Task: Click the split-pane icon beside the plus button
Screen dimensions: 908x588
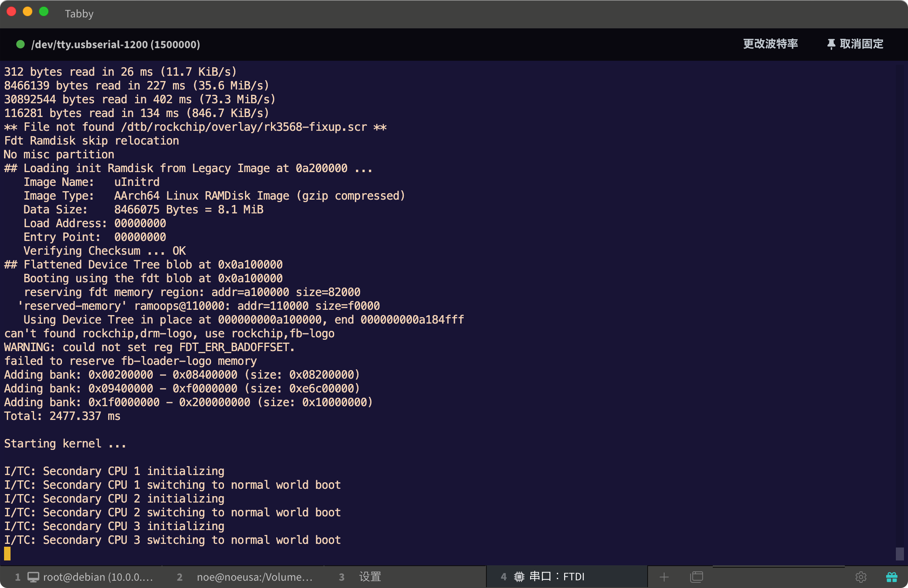Action: (x=697, y=577)
